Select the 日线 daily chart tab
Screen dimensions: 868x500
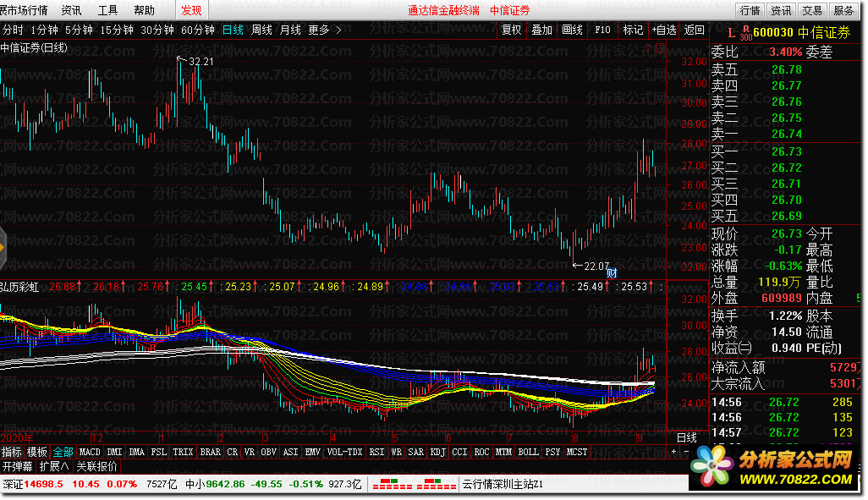[x=233, y=30]
